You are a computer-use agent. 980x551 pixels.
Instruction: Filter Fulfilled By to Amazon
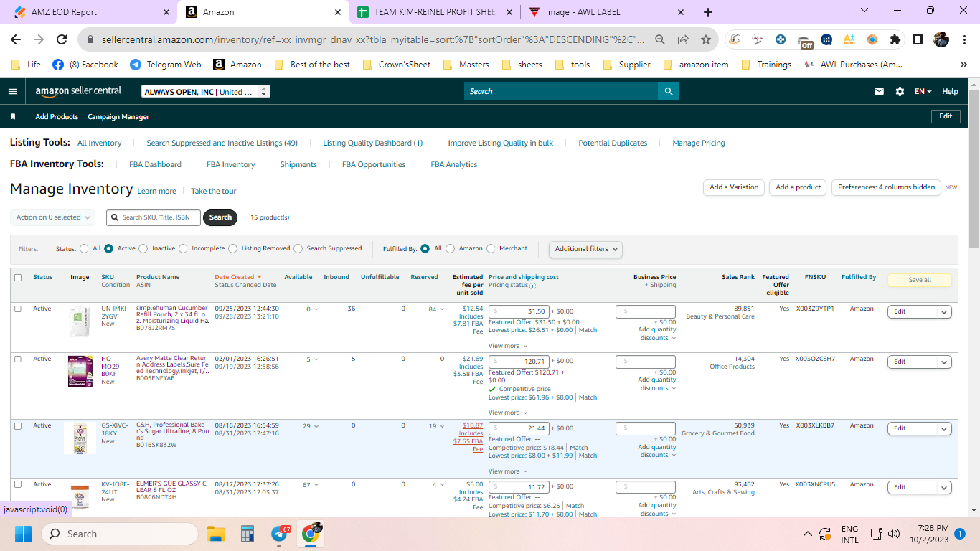(x=451, y=249)
